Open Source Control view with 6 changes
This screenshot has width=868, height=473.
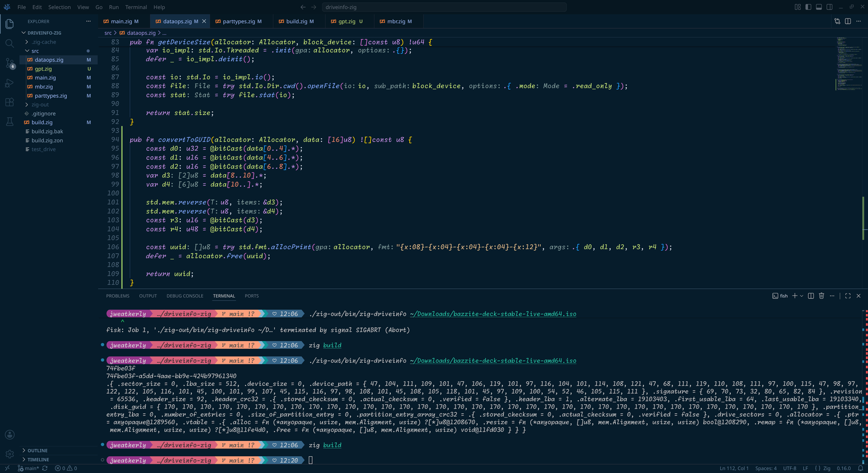click(x=9, y=63)
